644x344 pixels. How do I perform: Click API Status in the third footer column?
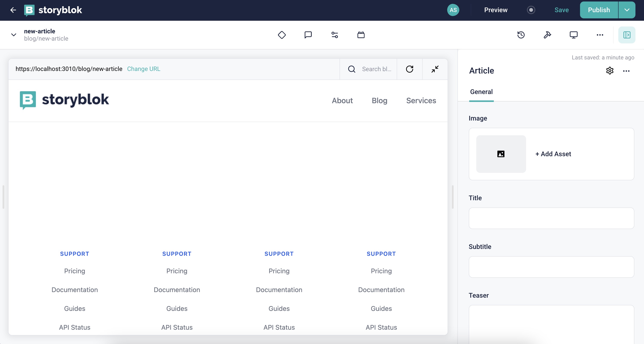[x=279, y=327]
